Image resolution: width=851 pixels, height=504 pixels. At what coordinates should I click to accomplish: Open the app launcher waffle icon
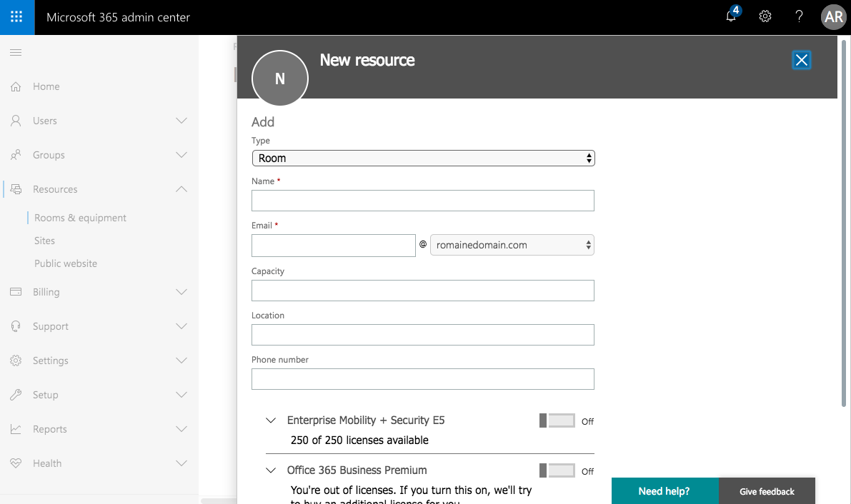click(17, 17)
